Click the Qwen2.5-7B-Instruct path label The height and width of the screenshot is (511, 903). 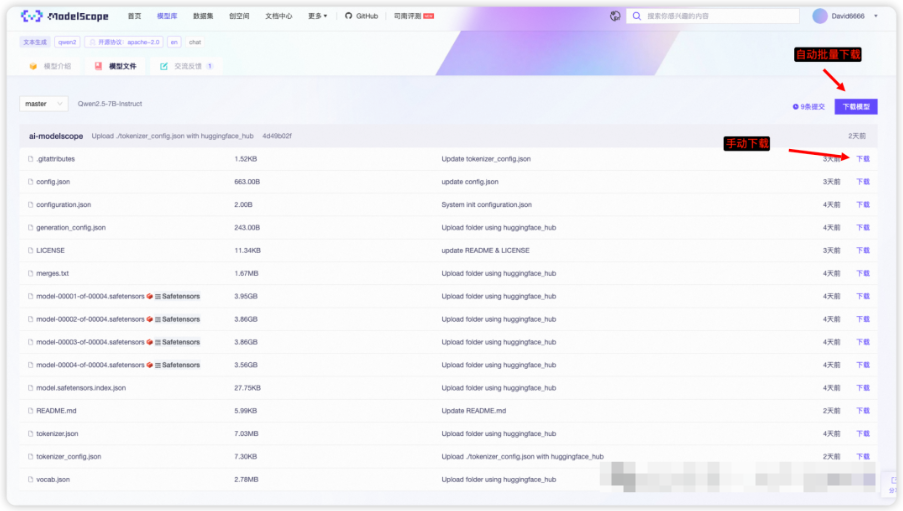(110, 104)
